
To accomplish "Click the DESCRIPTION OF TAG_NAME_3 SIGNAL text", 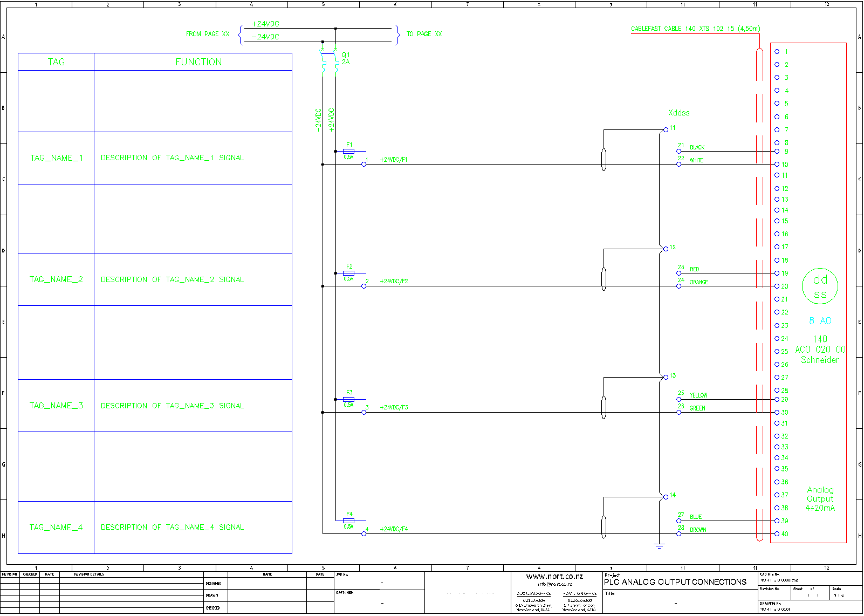I will pyautogui.click(x=172, y=406).
